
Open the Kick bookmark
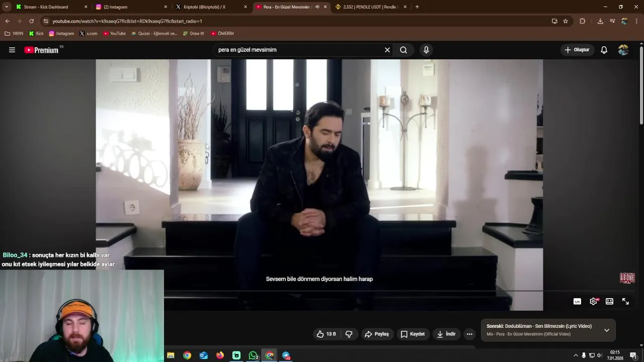pos(36,34)
